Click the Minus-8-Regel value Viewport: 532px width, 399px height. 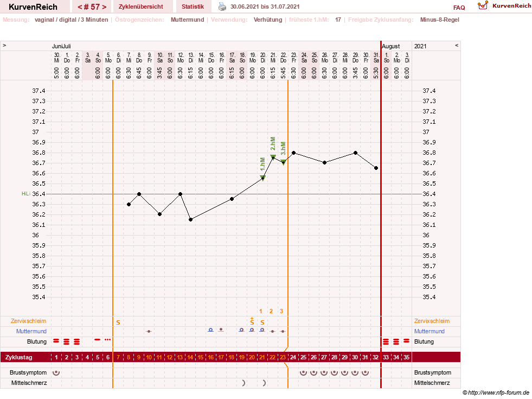tap(439, 20)
